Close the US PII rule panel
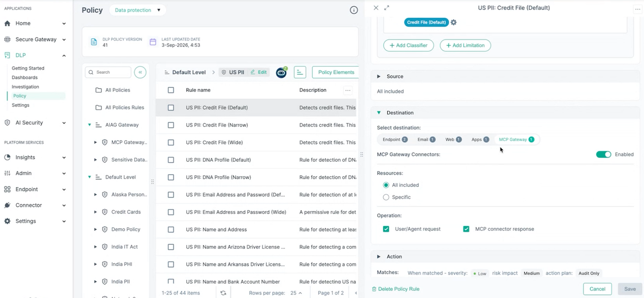Screen dimensions: 644x298 376,8
